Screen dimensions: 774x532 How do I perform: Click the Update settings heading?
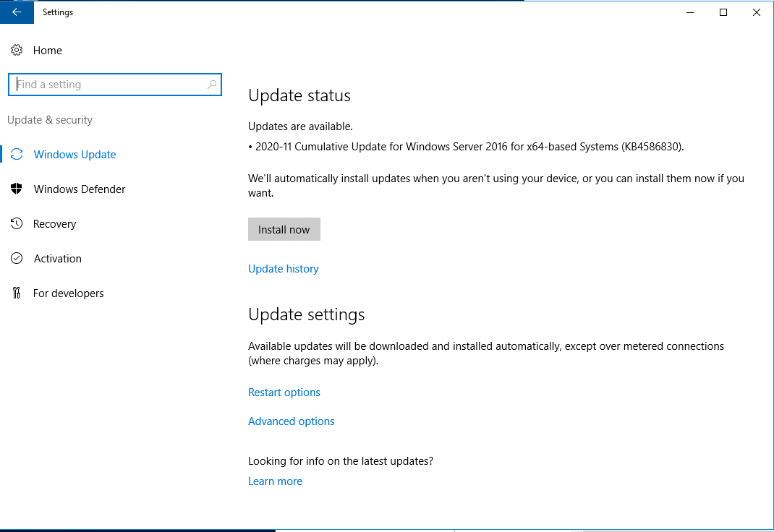coord(306,314)
